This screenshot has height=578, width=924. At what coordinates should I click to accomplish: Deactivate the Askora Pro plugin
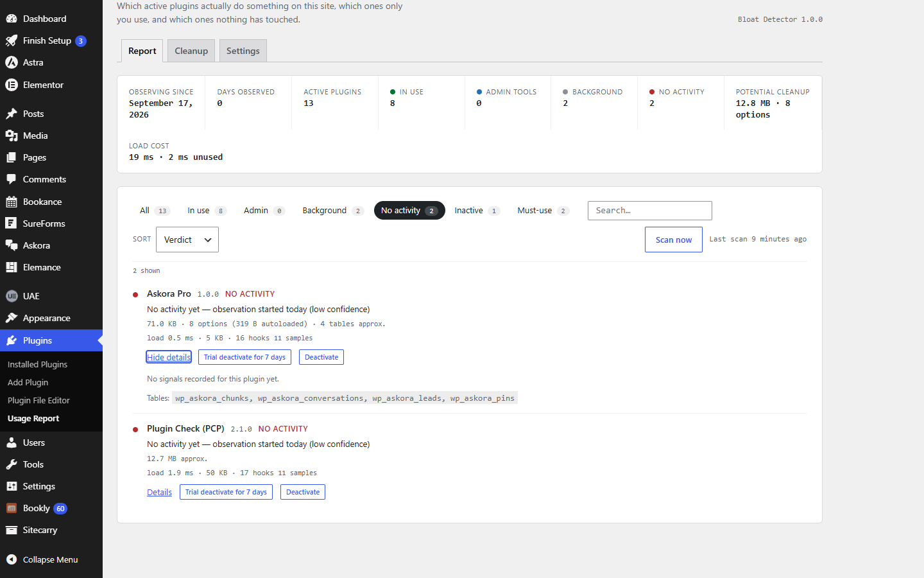(321, 357)
